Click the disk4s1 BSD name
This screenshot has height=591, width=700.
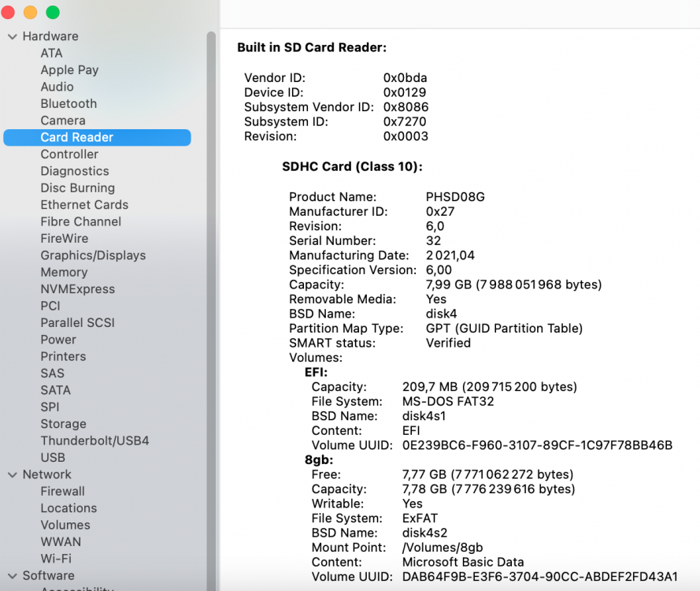pyautogui.click(x=424, y=416)
